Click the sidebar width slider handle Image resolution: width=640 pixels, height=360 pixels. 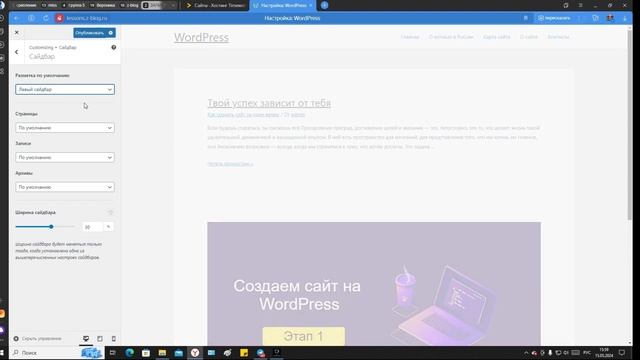click(51, 227)
